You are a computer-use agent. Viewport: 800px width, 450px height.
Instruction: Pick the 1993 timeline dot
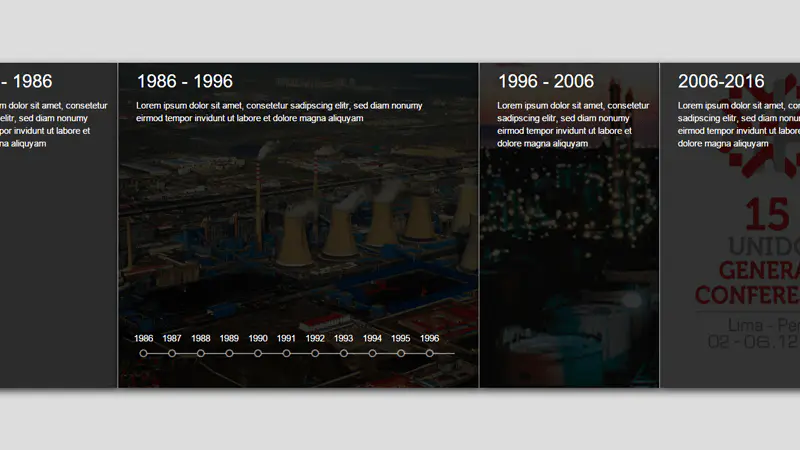tap(344, 353)
